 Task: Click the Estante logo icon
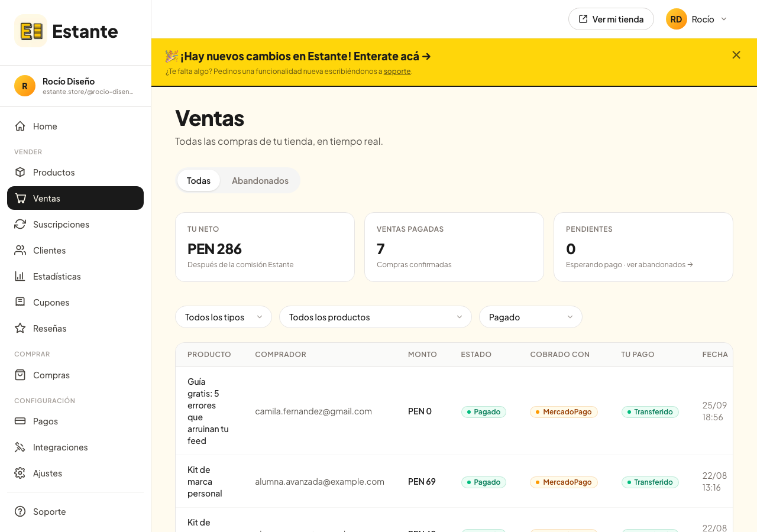tap(31, 31)
